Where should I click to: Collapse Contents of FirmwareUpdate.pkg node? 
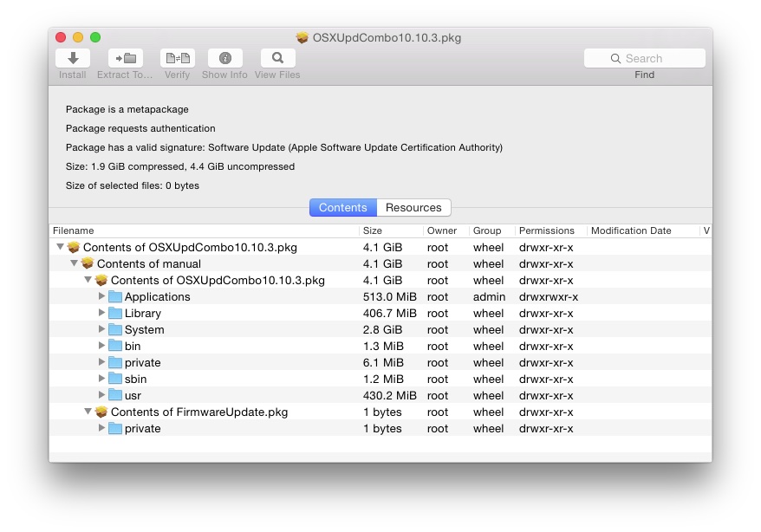coord(88,412)
